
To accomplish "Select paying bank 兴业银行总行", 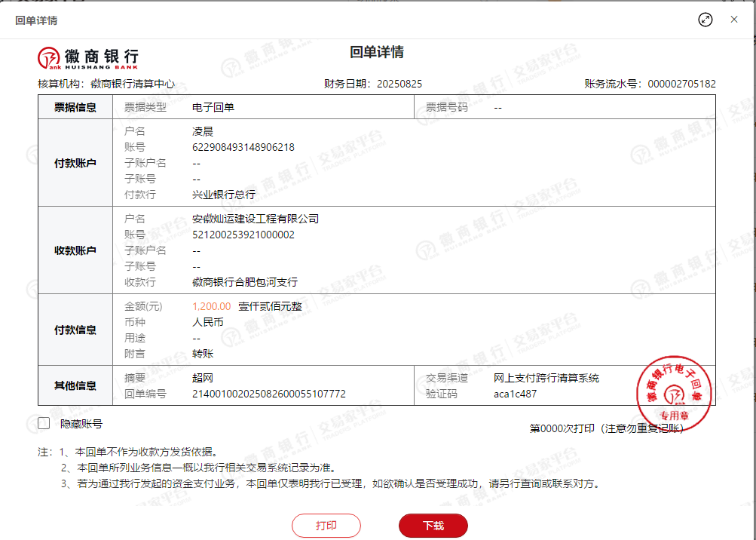I will (224, 195).
